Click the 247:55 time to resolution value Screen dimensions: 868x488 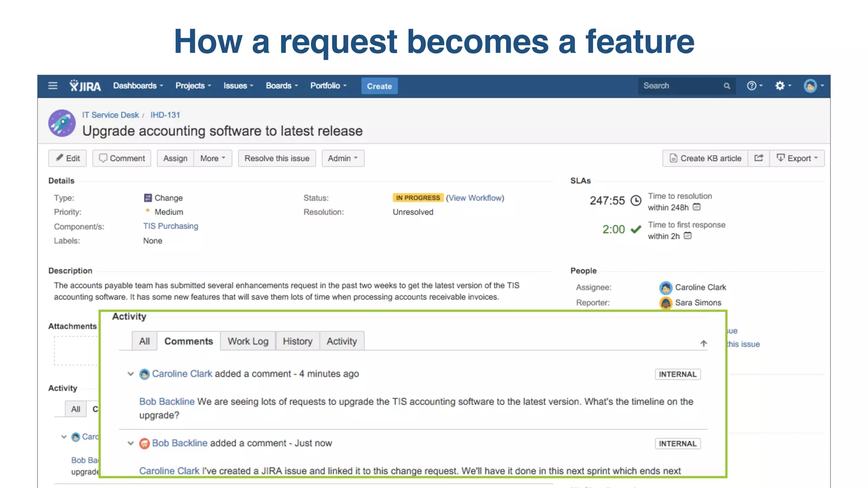(607, 200)
